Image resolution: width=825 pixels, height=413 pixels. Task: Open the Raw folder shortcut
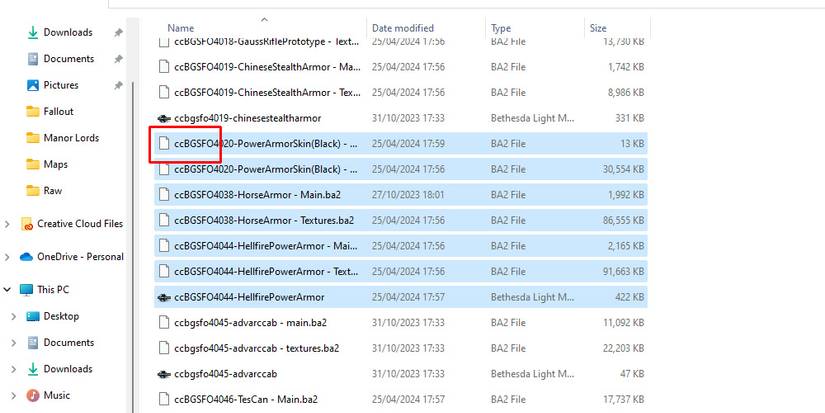53,191
